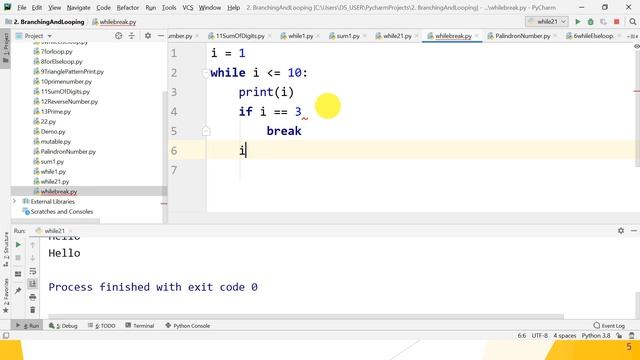640x360 pixels.
Task: Toggle tool window bars at the bottom-left corner
Action: [x=6, y=336]
